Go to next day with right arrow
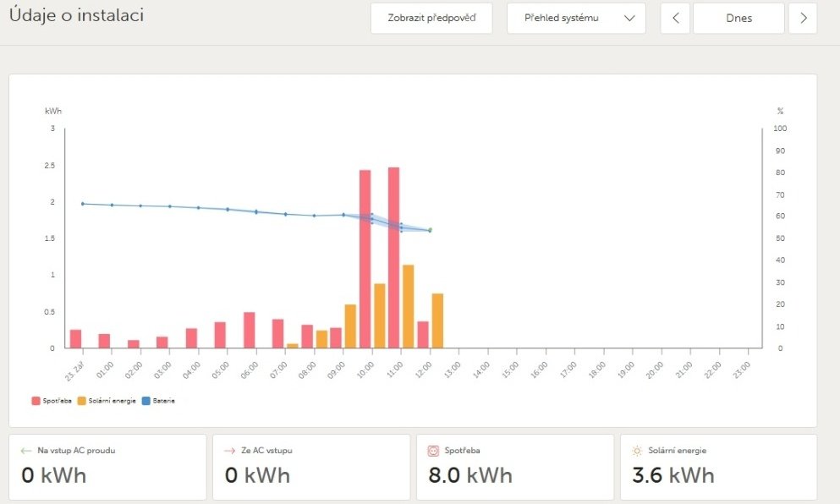This screenshot has width=840, height=504. pos(803,18)
